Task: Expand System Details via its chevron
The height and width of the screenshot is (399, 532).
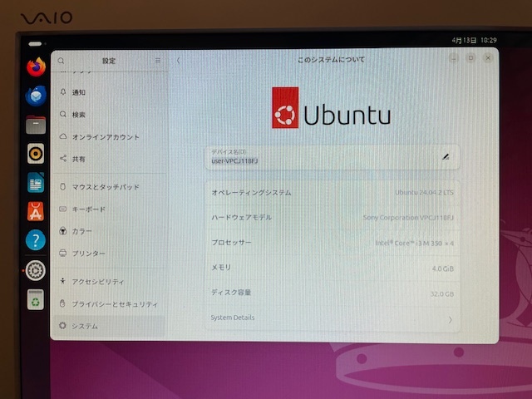Action: (x=451, y=319)
